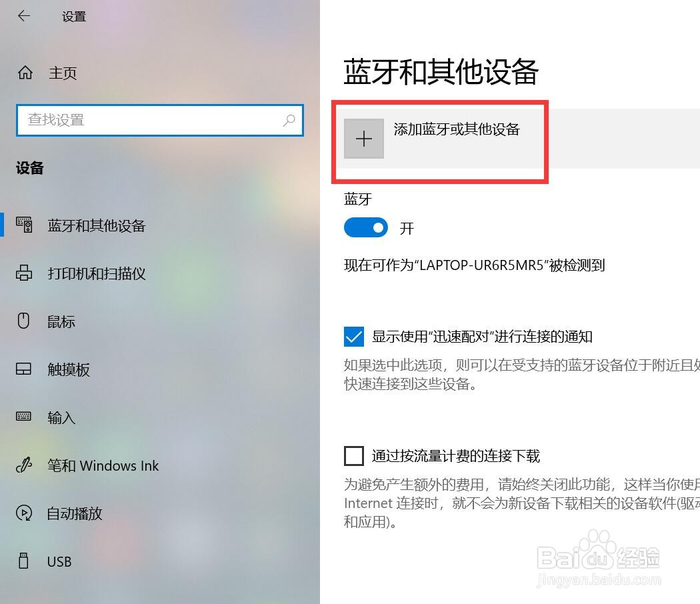The image size is (700, 604).
Task: Click the touchpad icon in sidebar
Action: point(23,369)
